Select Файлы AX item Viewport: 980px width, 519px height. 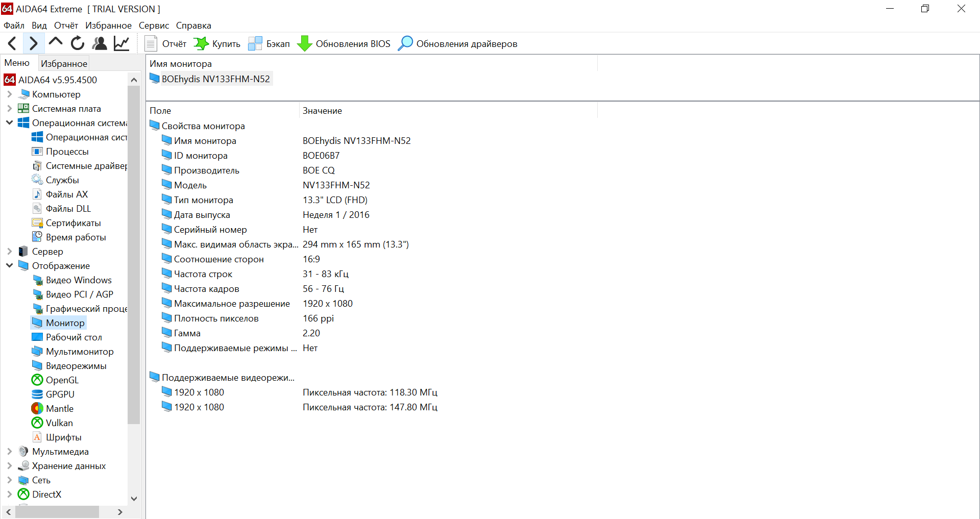60,194
